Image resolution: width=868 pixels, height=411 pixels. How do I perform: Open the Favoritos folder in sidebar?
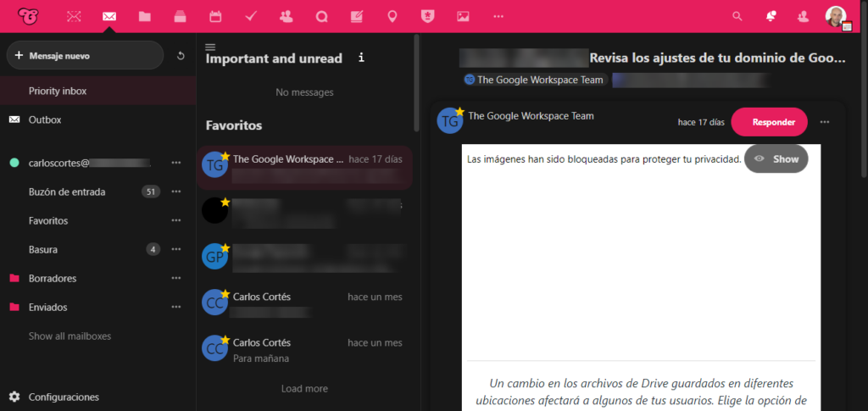click(48, 220)
